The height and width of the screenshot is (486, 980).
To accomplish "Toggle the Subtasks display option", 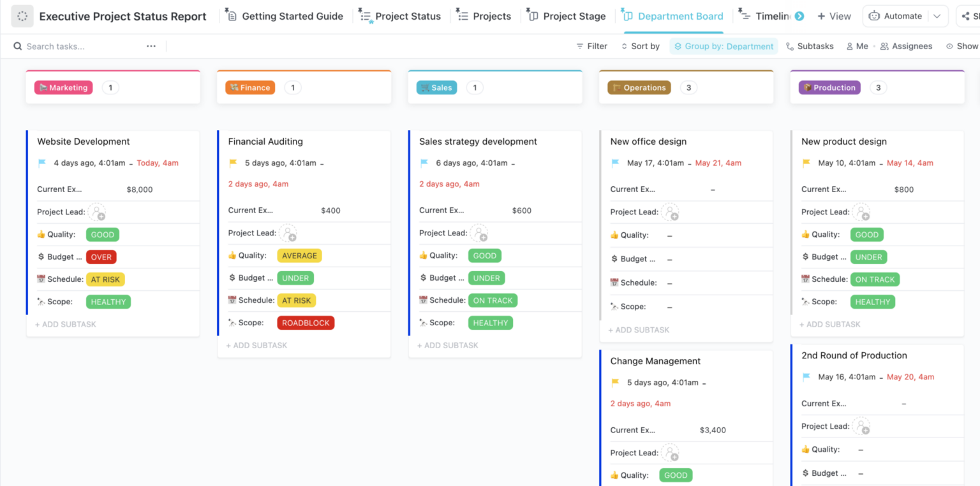I will coord(810,46).
